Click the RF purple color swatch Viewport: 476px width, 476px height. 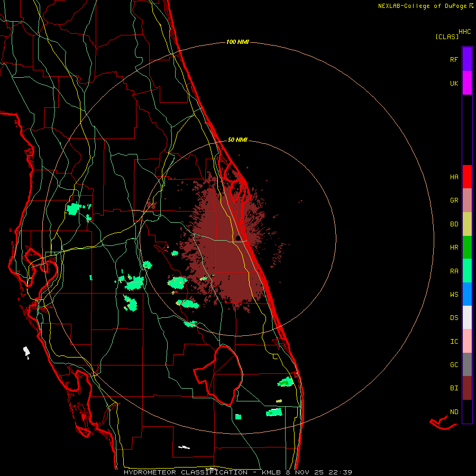(x=467, y=59)
